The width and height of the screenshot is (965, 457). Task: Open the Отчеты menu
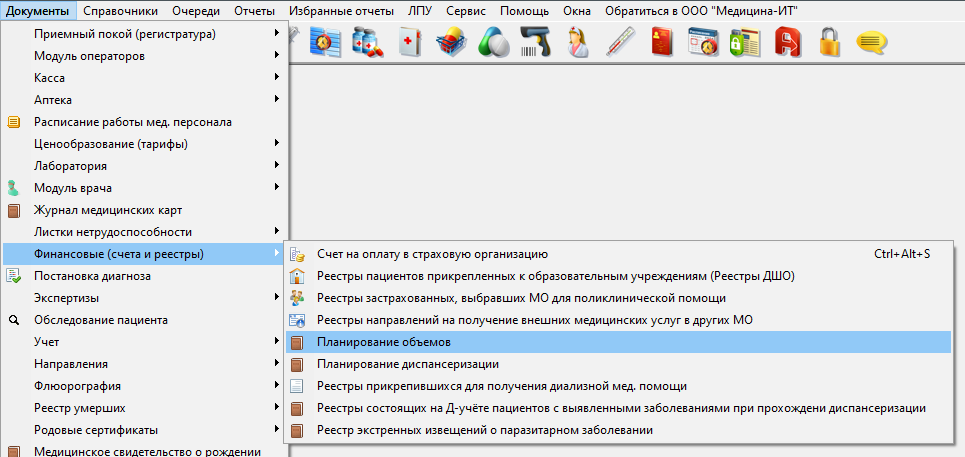coord(255,10)
